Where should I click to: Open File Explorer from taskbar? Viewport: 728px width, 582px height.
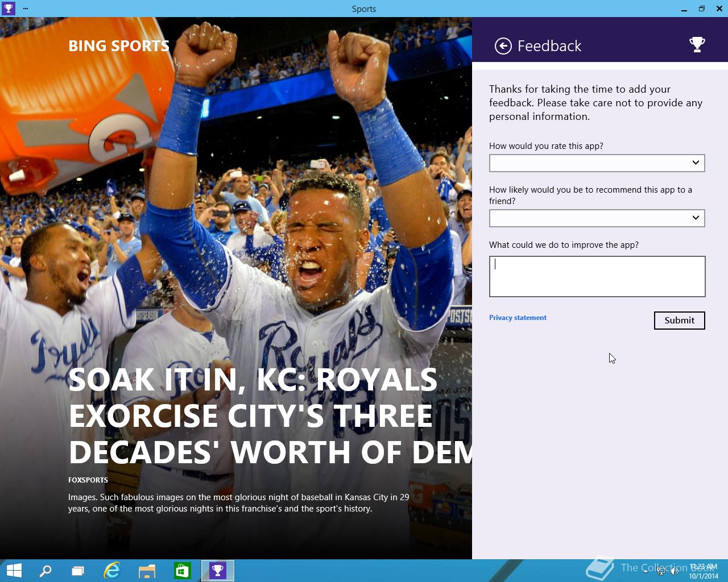point(147,571)
